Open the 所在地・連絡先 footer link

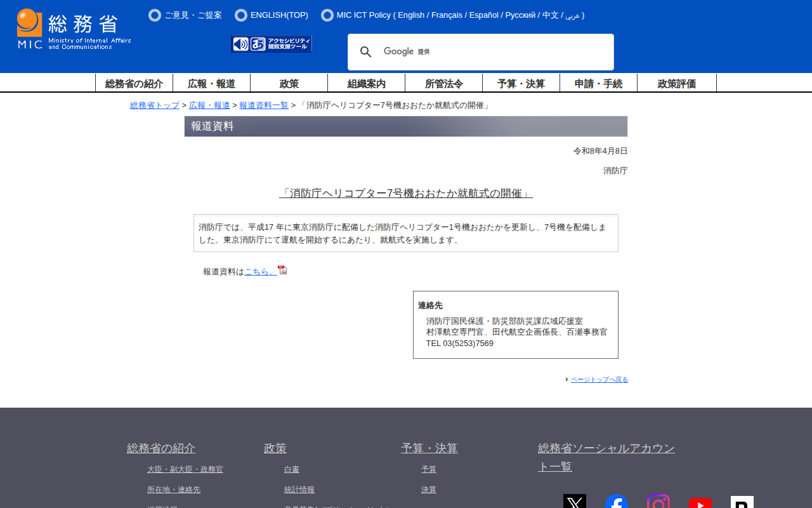173,490
